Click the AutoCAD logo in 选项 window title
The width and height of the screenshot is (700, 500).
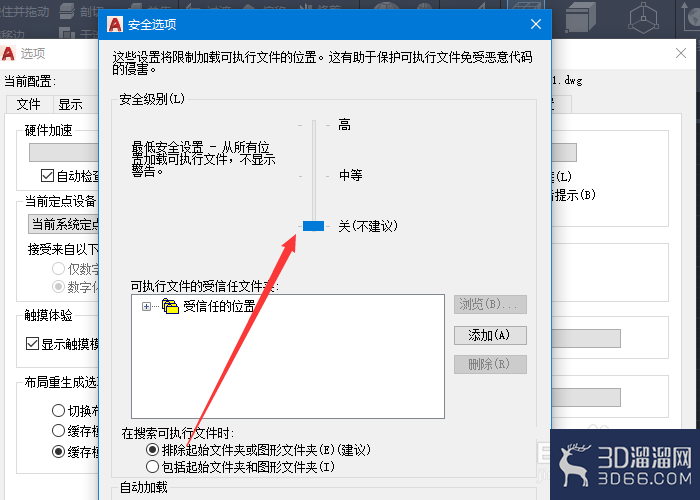[x=8, y=54]
